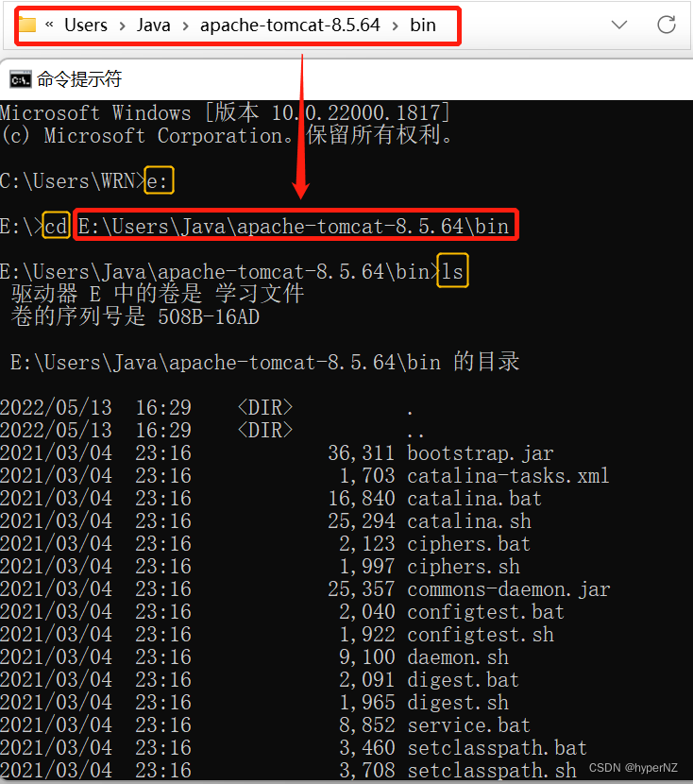Image resolution: width=693 pixels, height=784 pixels.
Task: Click the 16,840 file size value
Action: tap(362, 498)
